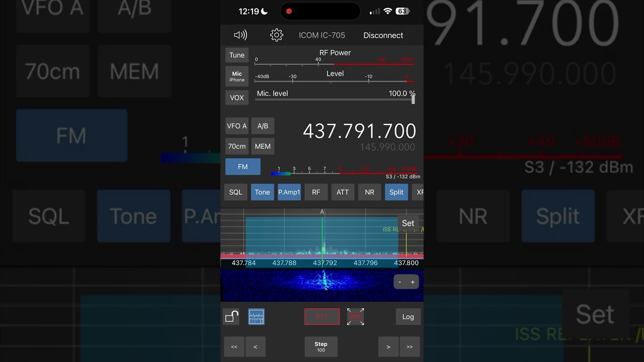Zoom in waterfall with plus button
Viewport: 644px width, 362px height.
[413, 282]
